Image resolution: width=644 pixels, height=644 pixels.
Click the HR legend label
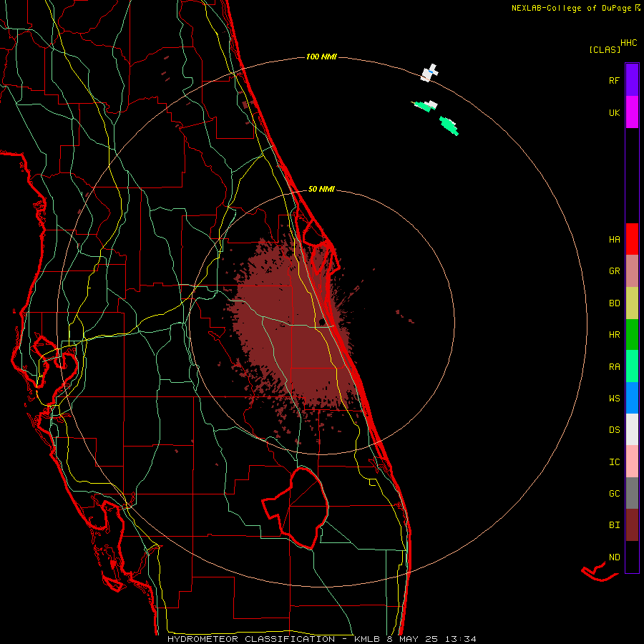click(x=614, y=335)
